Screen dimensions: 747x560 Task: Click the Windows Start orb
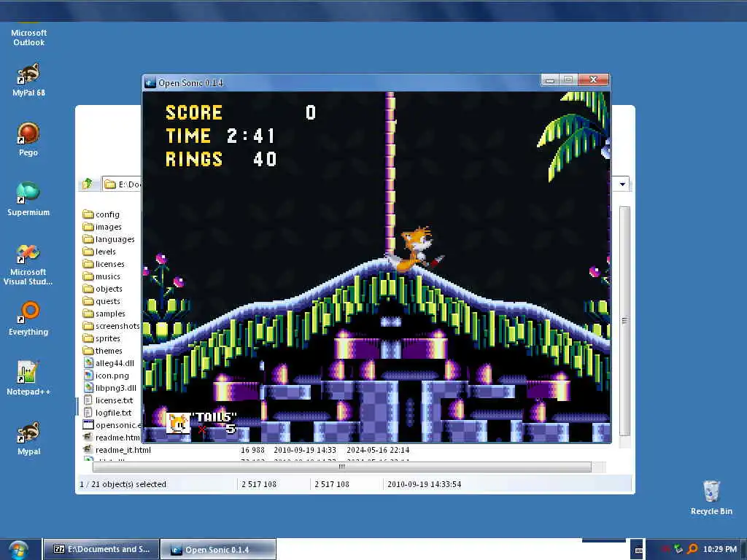18,550
